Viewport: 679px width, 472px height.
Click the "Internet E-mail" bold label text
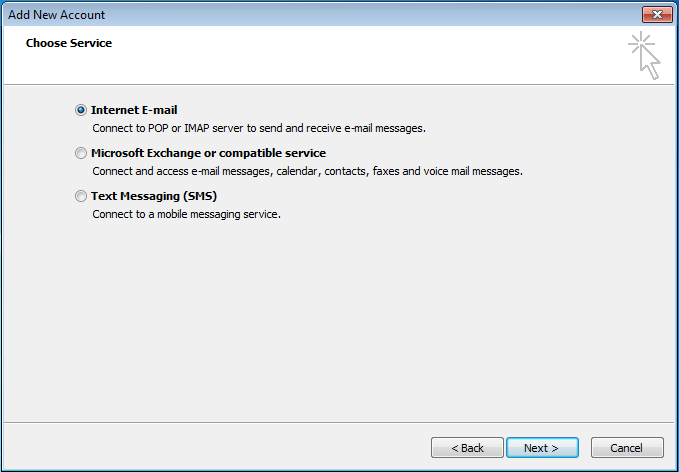[134, 110]
